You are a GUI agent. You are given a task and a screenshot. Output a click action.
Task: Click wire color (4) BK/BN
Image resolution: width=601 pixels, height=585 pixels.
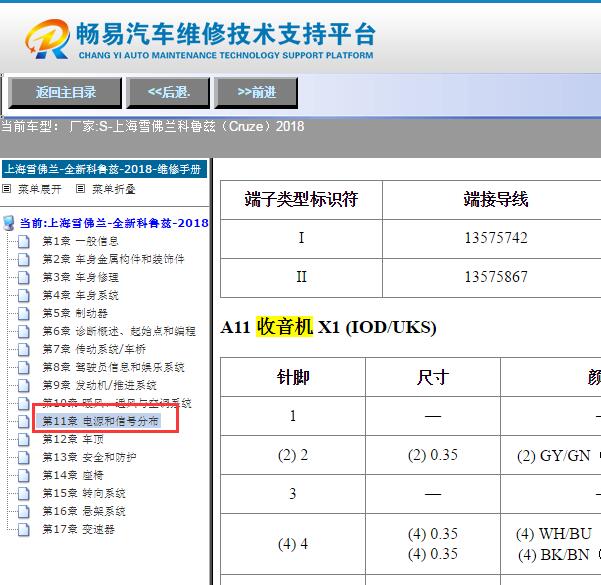553,555
